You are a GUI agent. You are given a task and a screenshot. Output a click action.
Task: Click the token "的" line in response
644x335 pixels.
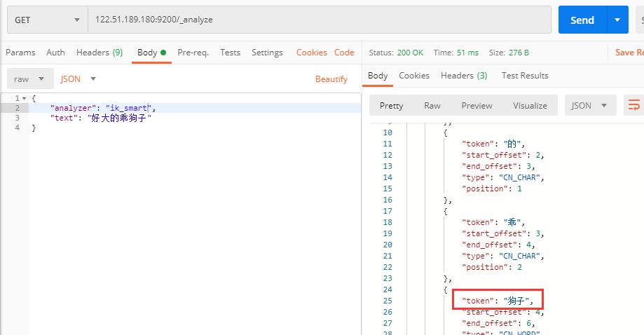(x=493, y=144)
